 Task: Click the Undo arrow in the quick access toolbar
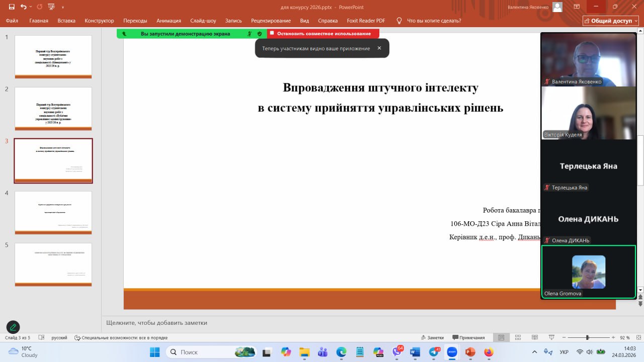(x=23, y=7)
